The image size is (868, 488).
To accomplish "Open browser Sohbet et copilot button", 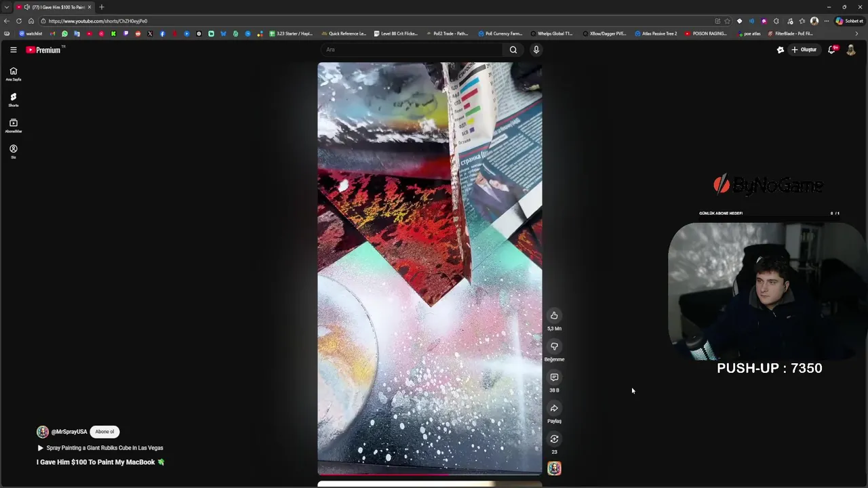I will click(x=849, y=21).
